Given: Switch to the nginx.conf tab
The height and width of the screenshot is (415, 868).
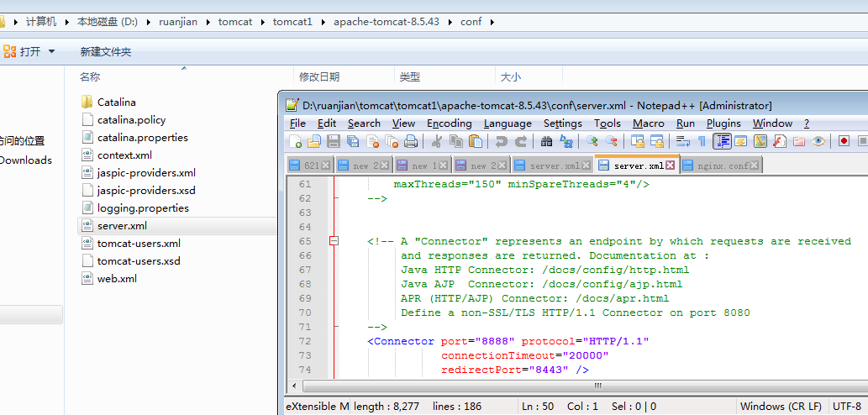Looking at the screenshot, I should [x=723, y=165].
